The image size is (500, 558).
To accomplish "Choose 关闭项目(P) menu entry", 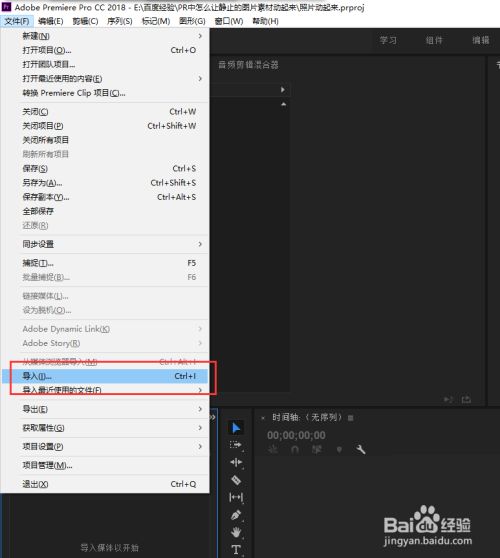I will pyautogui.click(x=105, y=126).
